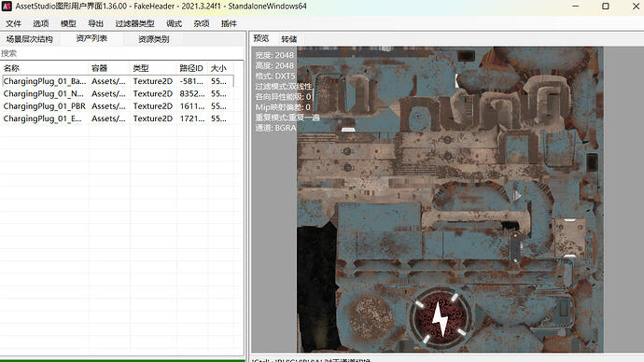This screenshot has width=644, height=362.
Task: Maximize the AssetStudio window
Action: click(x=606, y=7)
